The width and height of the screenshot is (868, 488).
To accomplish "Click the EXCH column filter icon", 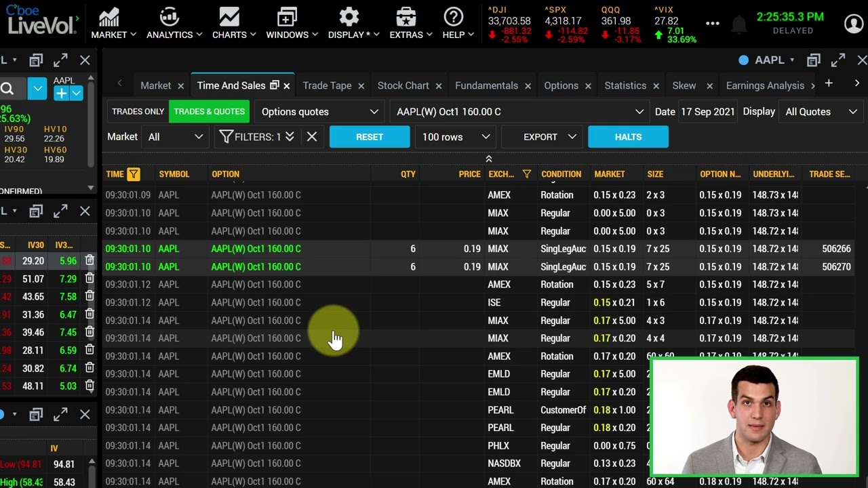I will click(527, 174).
